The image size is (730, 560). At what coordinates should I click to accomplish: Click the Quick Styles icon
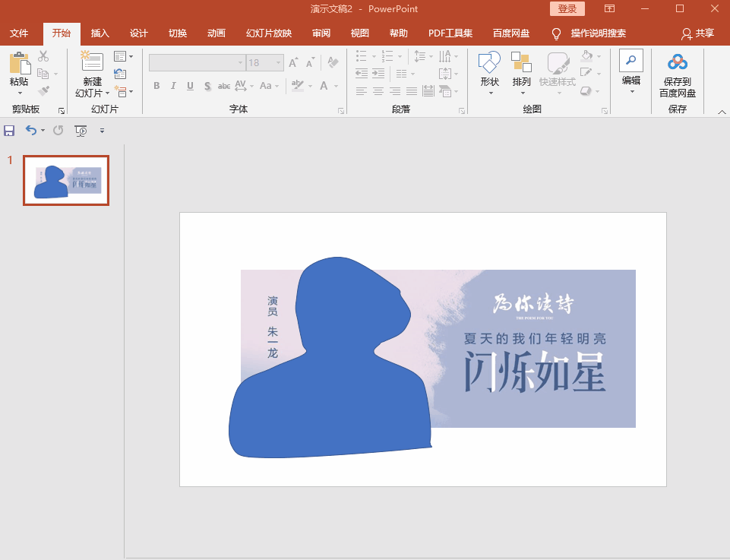pyautogui.click(x=558, y=63)
